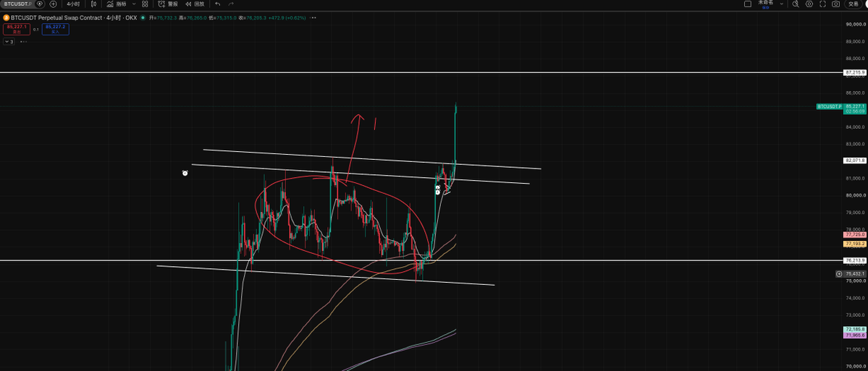Click the teal 72,185.8 indicator label
The height and width of the screenshot is (371, 868).
click(855, 330)
